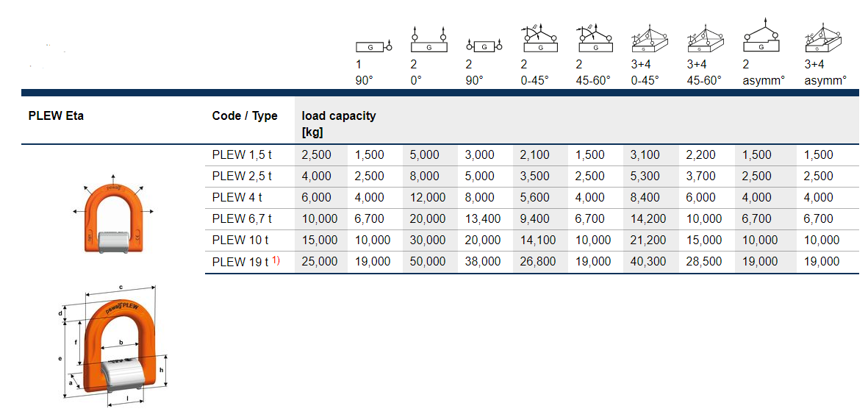Select the 26,800 load capacity value

pos(538,262)
